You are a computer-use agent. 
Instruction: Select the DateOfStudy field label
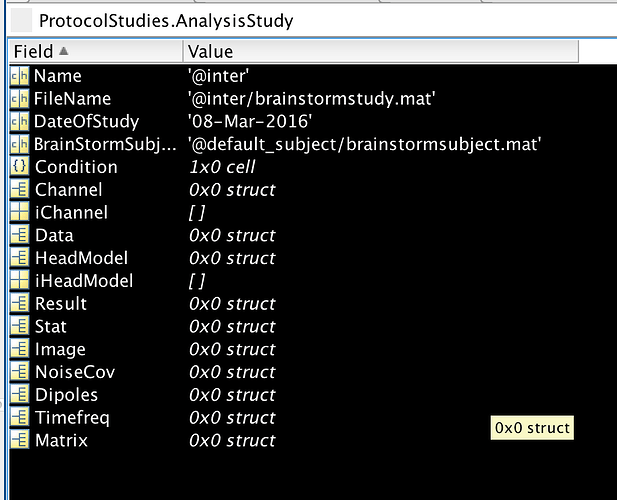pyautogui.click(x=87, y=122)
